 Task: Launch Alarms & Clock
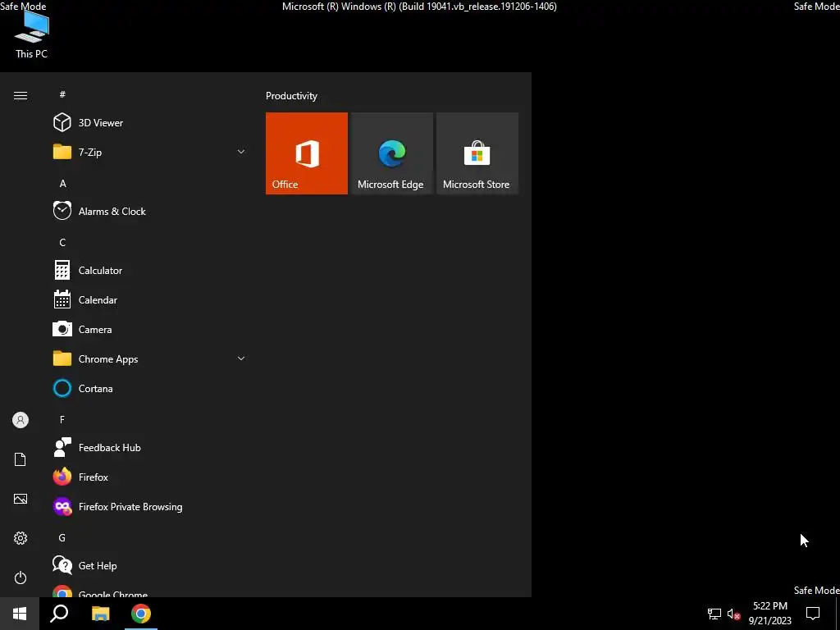[150, 211]
